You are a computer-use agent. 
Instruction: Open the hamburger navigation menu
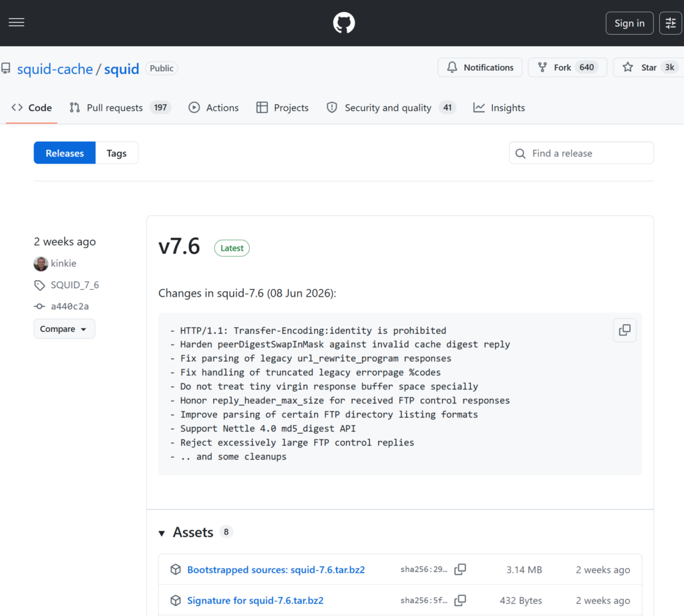pyautogui.click(x=17, y=23)
